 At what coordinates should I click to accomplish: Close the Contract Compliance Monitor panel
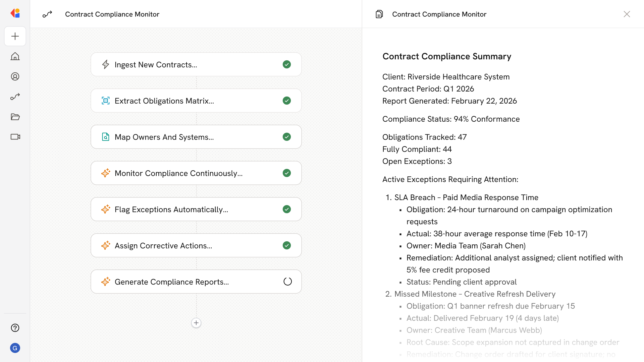(x=627, y=14)
